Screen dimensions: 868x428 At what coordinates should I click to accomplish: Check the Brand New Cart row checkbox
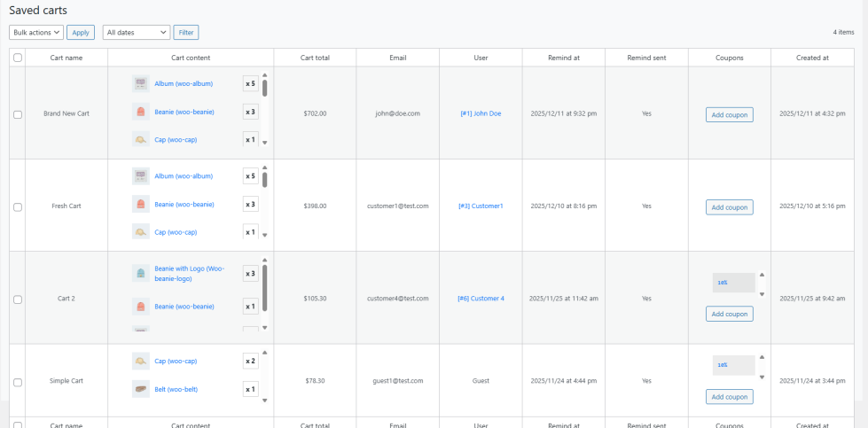18,114
